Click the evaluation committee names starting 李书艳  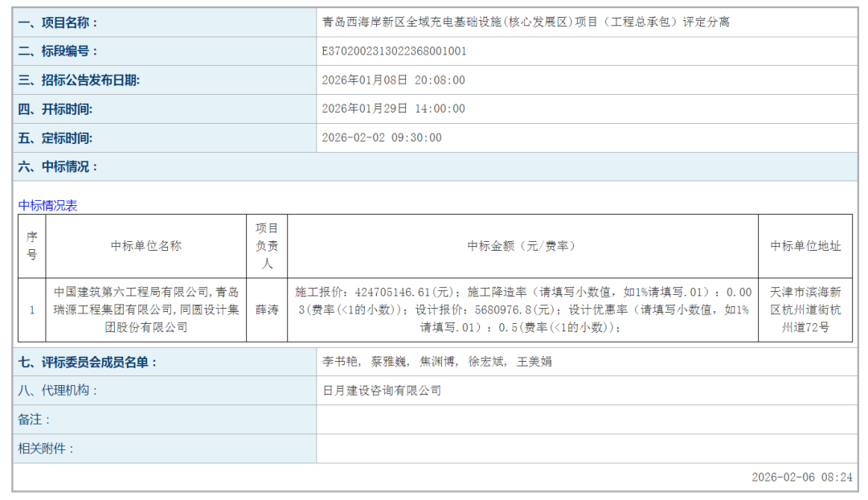click(436, 362)
